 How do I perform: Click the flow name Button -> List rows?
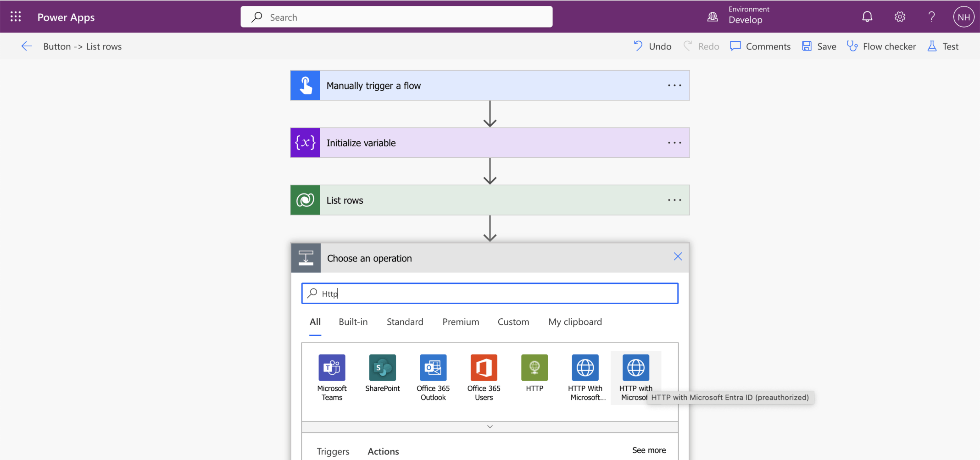pyautogui.click(x=83, y=46)
